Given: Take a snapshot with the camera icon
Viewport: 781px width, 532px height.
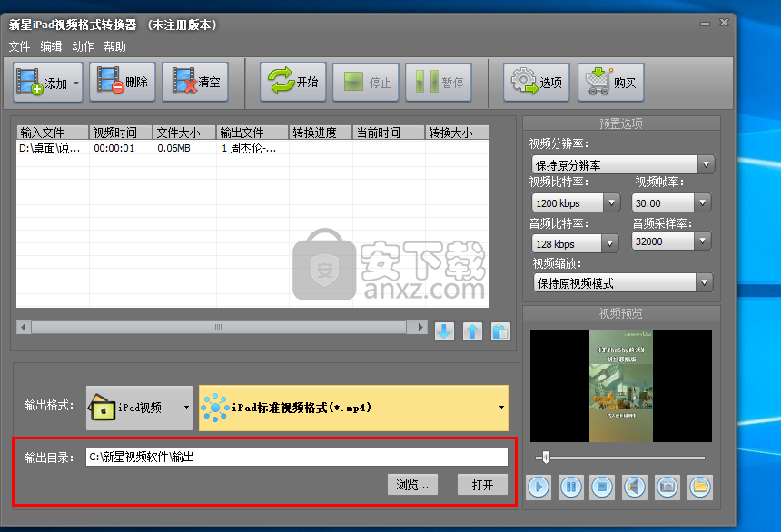Looking at the screenshot, I should click(x=667, y=487).
